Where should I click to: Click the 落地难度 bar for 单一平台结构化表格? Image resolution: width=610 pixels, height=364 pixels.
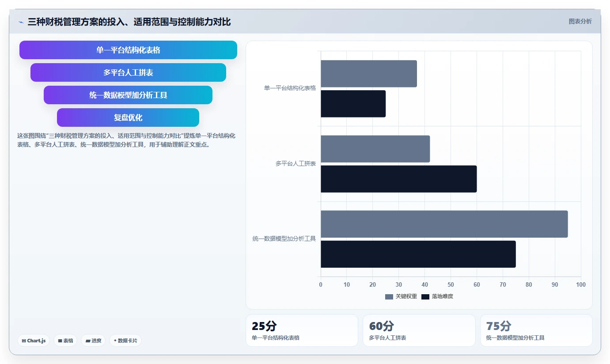click(x=353, y=104)
